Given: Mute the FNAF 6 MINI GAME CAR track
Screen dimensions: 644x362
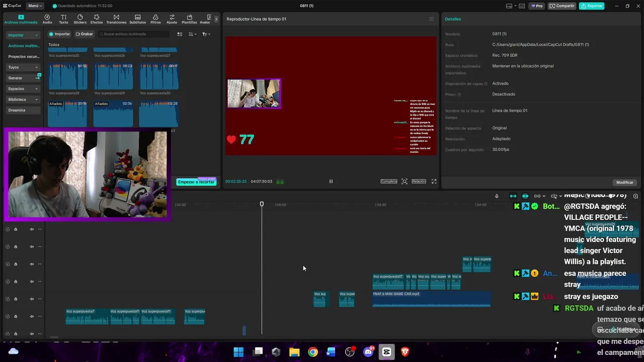Looking at the screenshot, I should pyautogui.click(x=32, y=299).
